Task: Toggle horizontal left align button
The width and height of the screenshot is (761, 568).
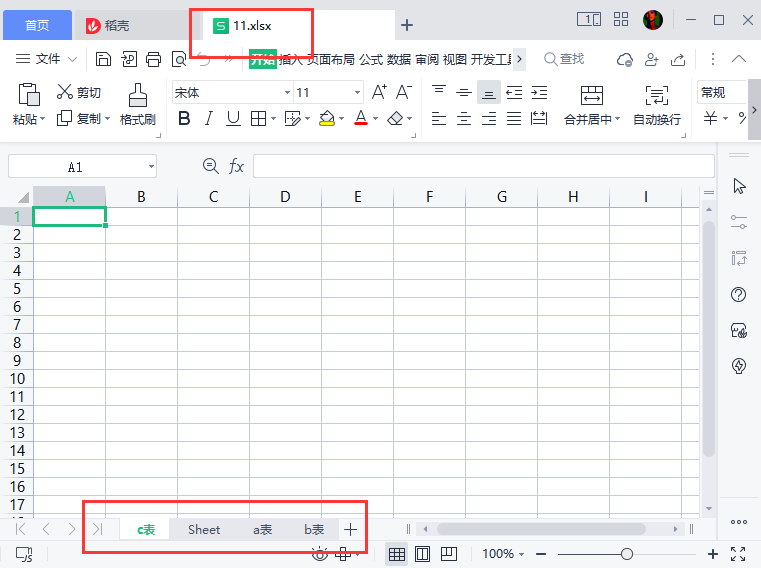Action: pos(439,118)
